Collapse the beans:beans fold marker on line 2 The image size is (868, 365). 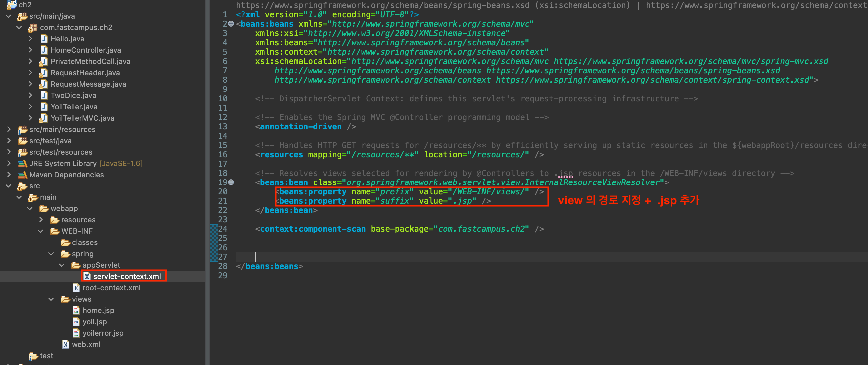pos(231,24)
